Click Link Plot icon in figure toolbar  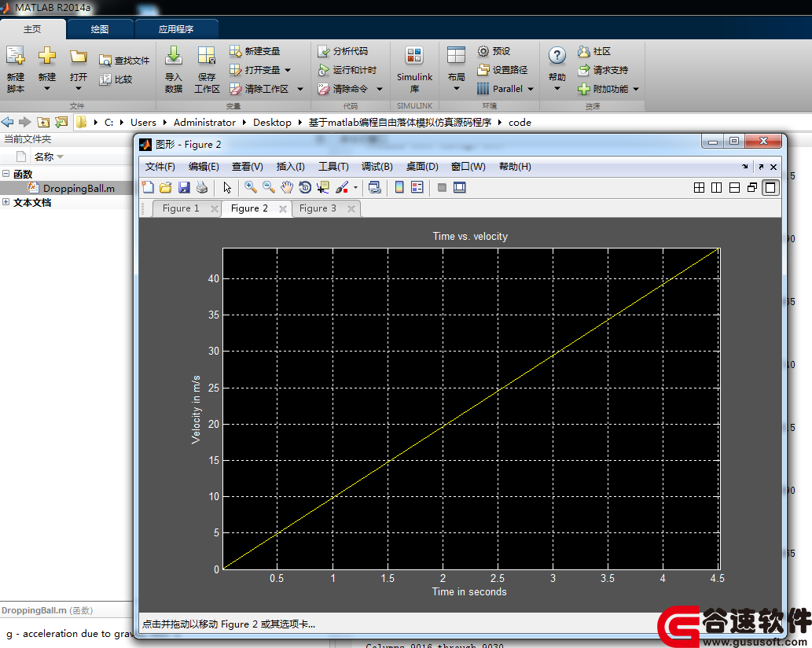375,187
